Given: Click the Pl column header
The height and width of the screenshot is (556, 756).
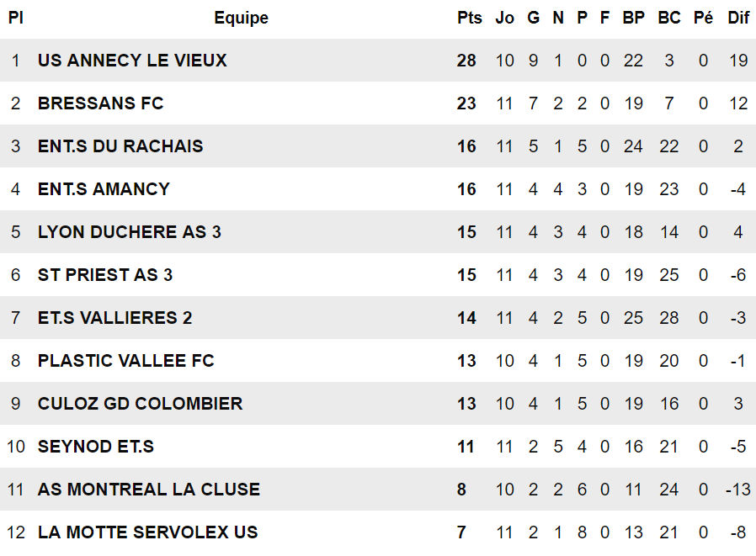Looking at the screenshot, I should [x=15, y=18].
